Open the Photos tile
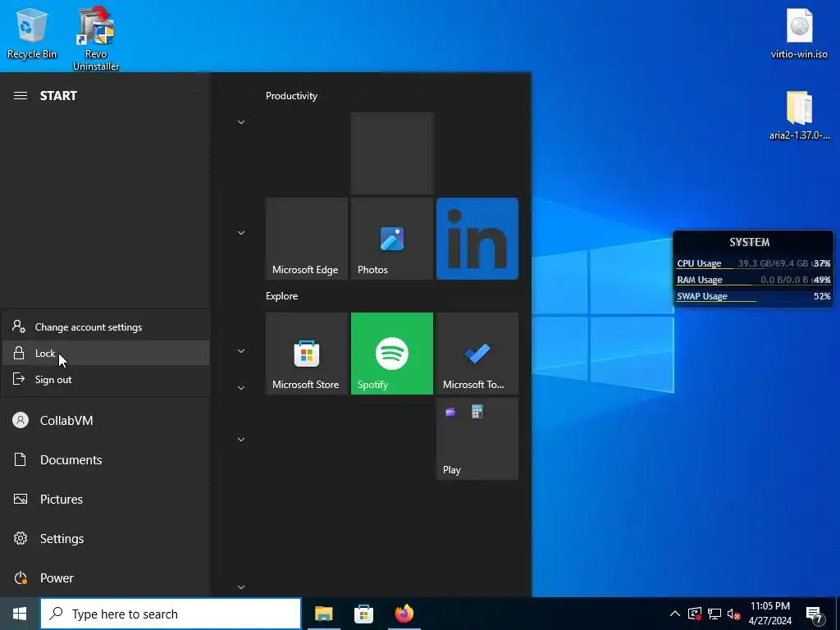This screenshot has height=630, width=840. click(391, 239)
